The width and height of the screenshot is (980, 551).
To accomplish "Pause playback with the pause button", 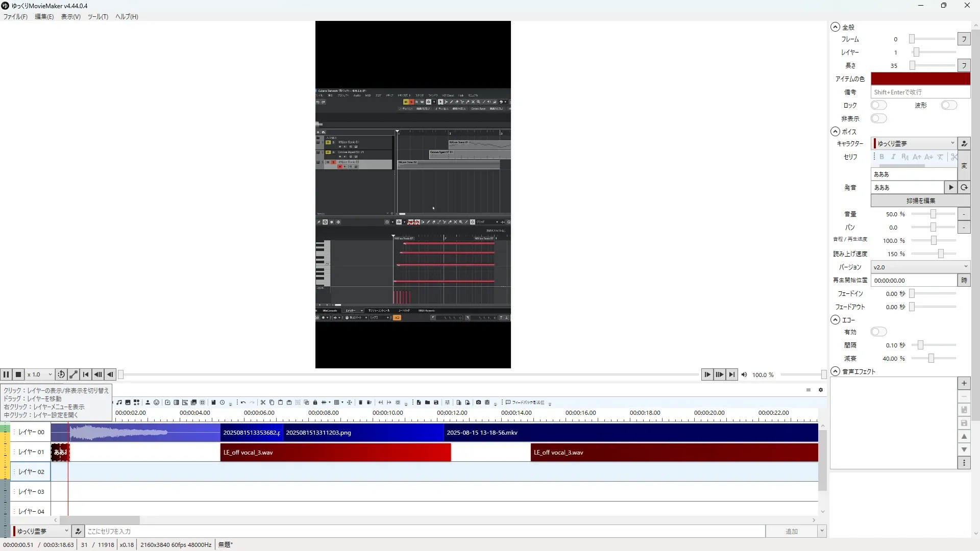I will (x=6, y=374).
